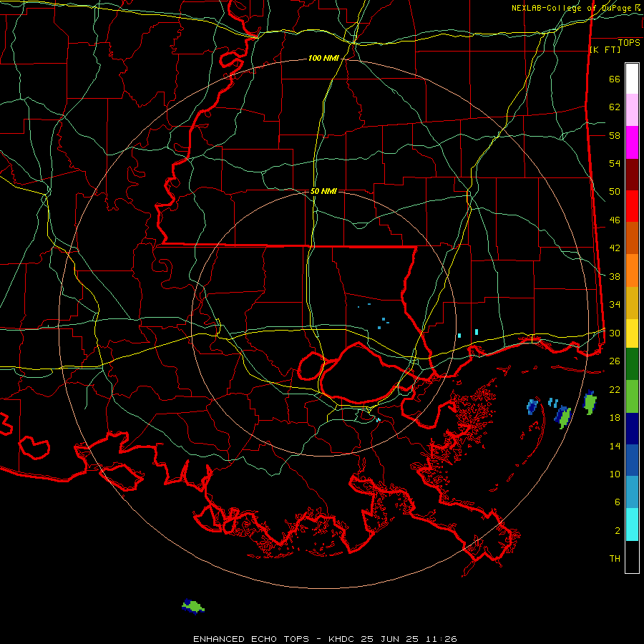The image size is (644, 644).
Task: Select the bright red legend band
Action: [x=632, y=207]
